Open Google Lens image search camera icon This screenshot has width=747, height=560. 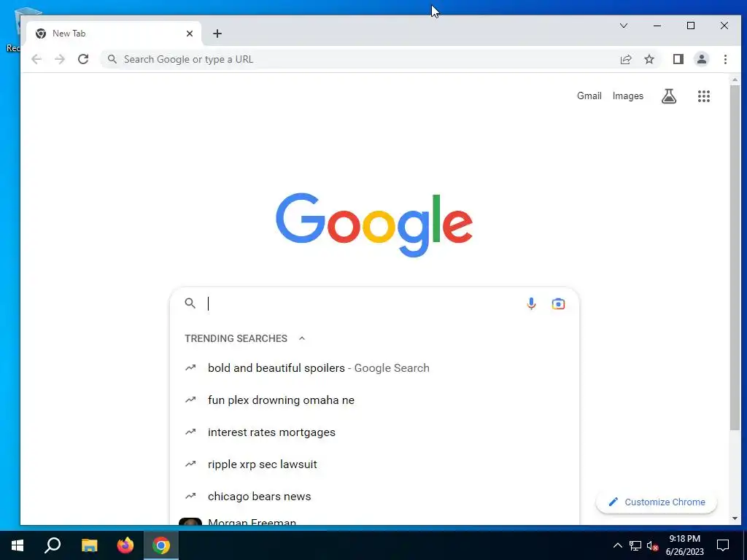[x=558, y=304]
